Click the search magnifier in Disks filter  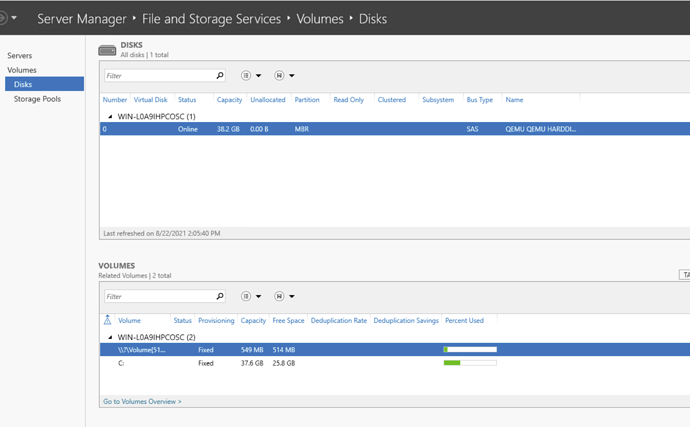tap(220, 75)
